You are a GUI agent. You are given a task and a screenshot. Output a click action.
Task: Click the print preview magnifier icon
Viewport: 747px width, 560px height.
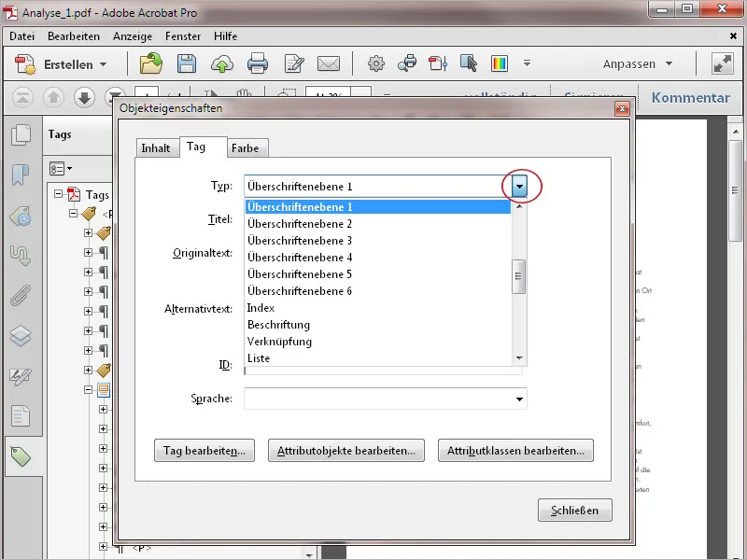point(407,63)
